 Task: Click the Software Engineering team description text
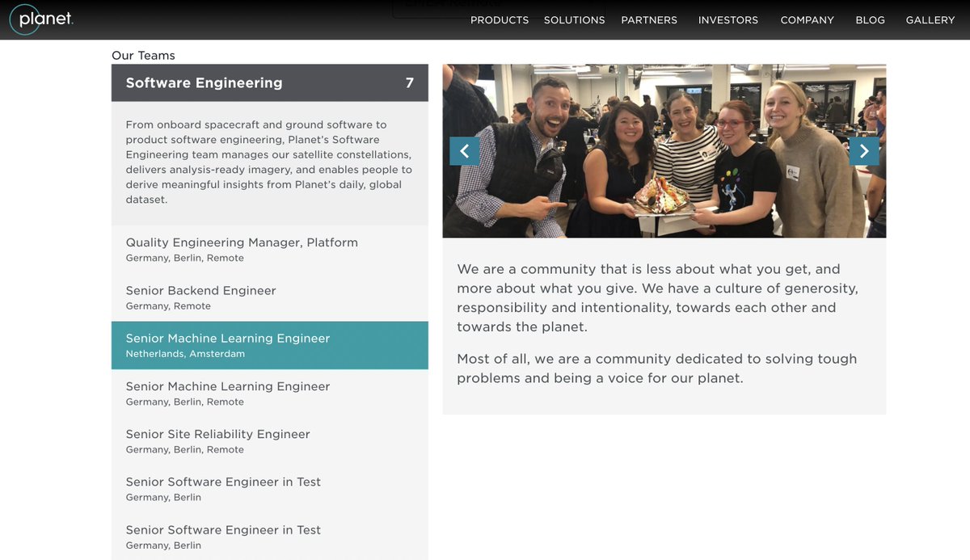tap(269, 162)
